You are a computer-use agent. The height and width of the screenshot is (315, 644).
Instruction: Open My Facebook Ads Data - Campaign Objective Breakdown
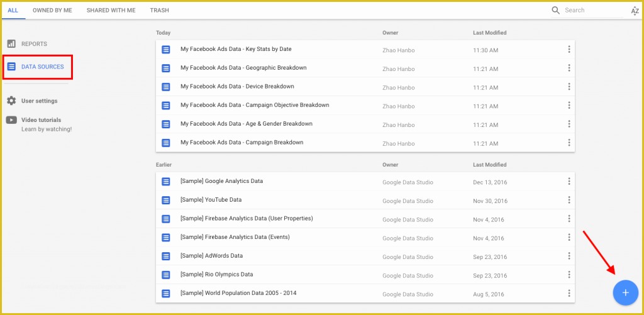coord(255,105)
